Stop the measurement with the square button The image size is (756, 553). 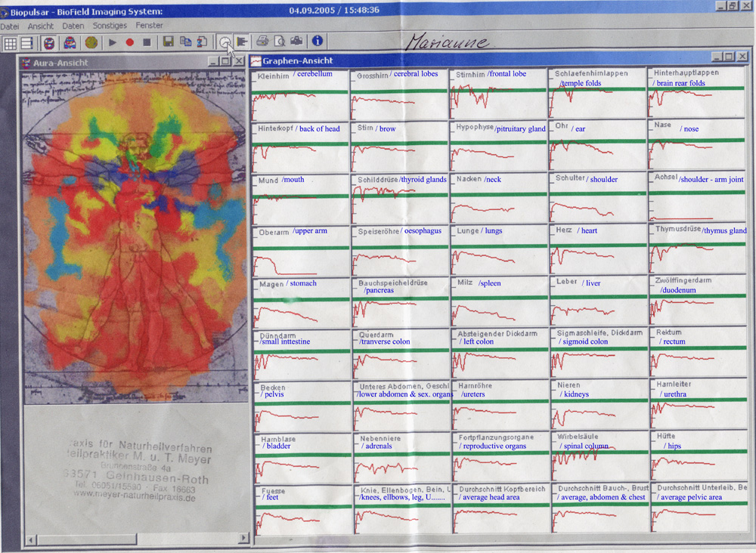coord(147,42)
